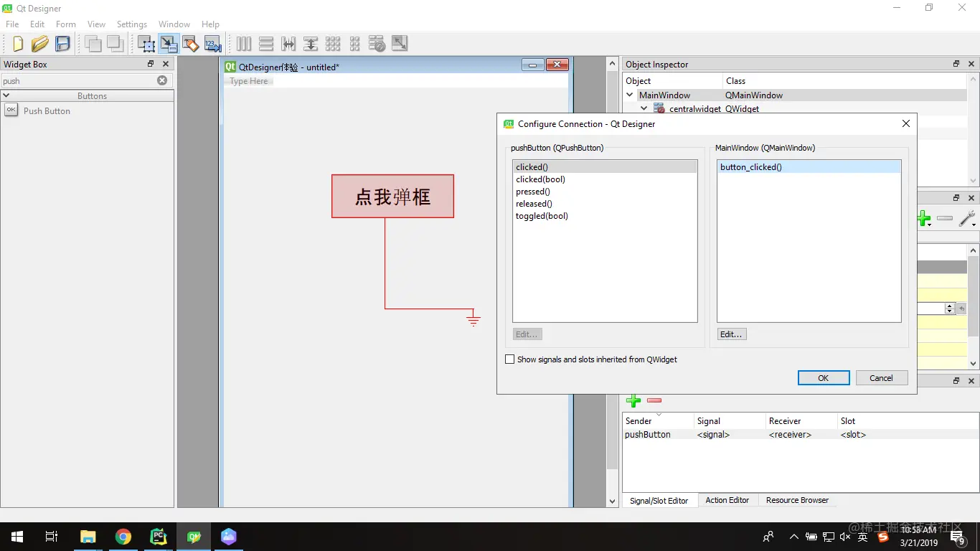
Task: Select the Edit Signals/Slots mode icon
Action: 169,44
